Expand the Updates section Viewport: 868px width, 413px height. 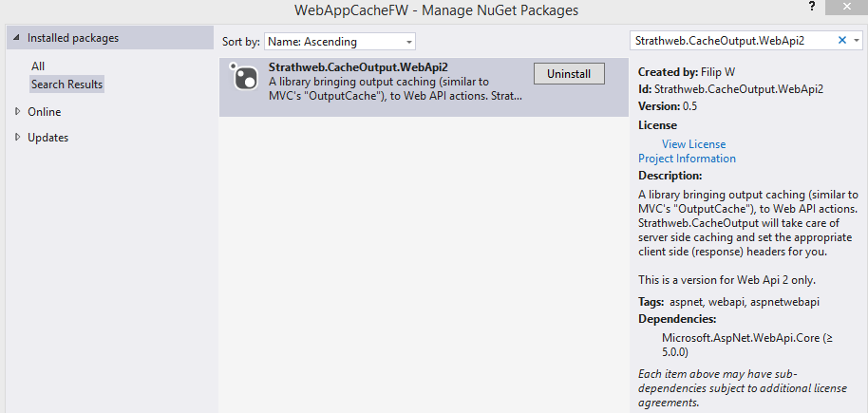(17, 138)
